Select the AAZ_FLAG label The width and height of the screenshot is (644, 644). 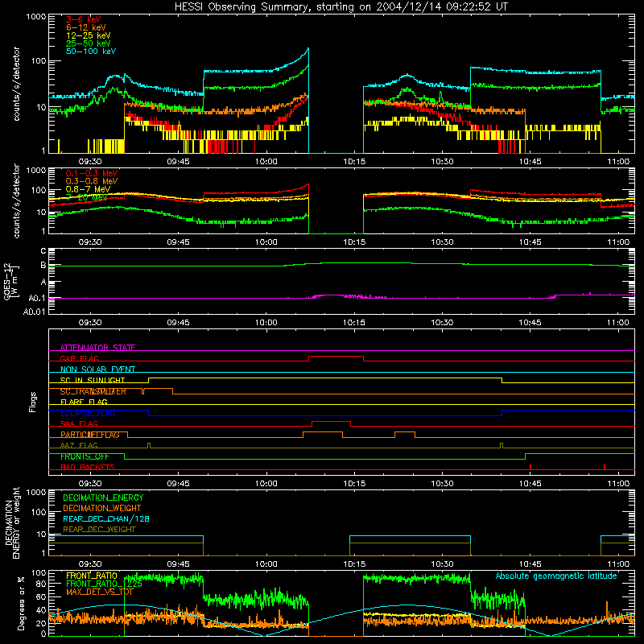79,445
